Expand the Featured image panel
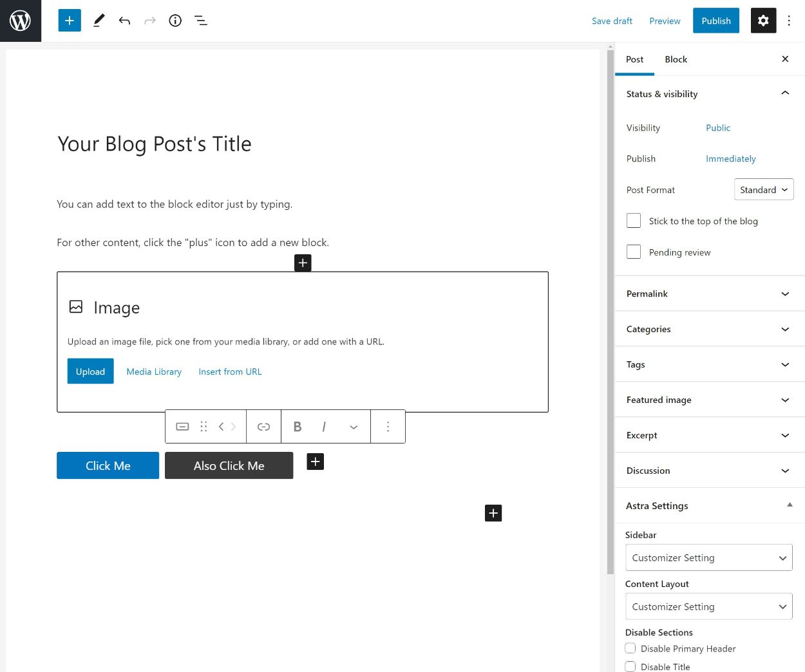 coord(710,400)
